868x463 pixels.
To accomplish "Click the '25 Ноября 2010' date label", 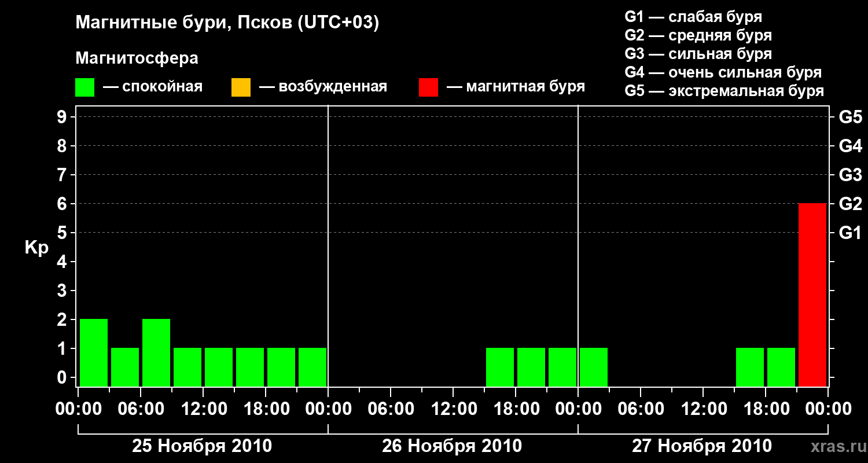I will (x=202, y=446).
